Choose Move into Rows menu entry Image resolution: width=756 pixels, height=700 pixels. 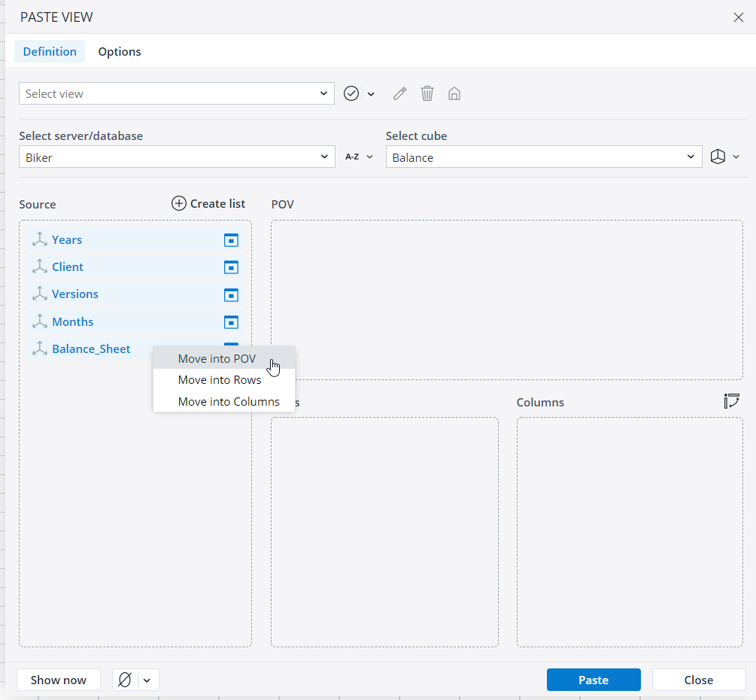(x=220, y=380)
